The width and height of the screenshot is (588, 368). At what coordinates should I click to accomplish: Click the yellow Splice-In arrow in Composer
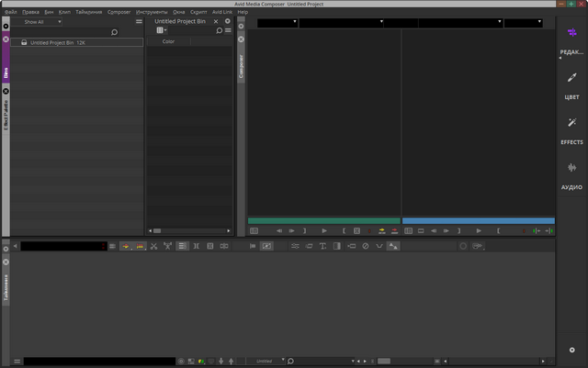point(382,231)
